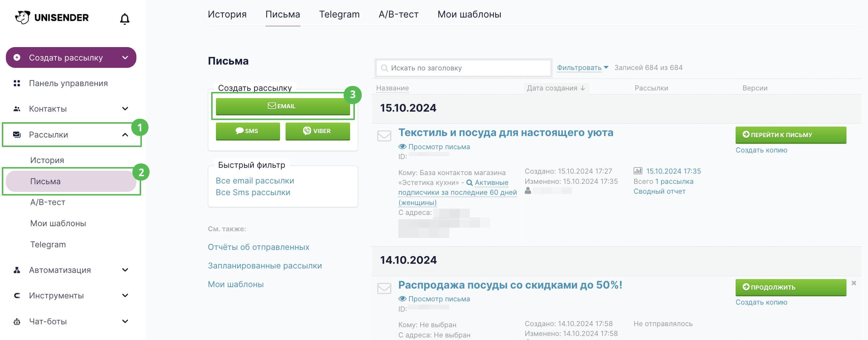Sort by Дата создания column

(556, 88)
